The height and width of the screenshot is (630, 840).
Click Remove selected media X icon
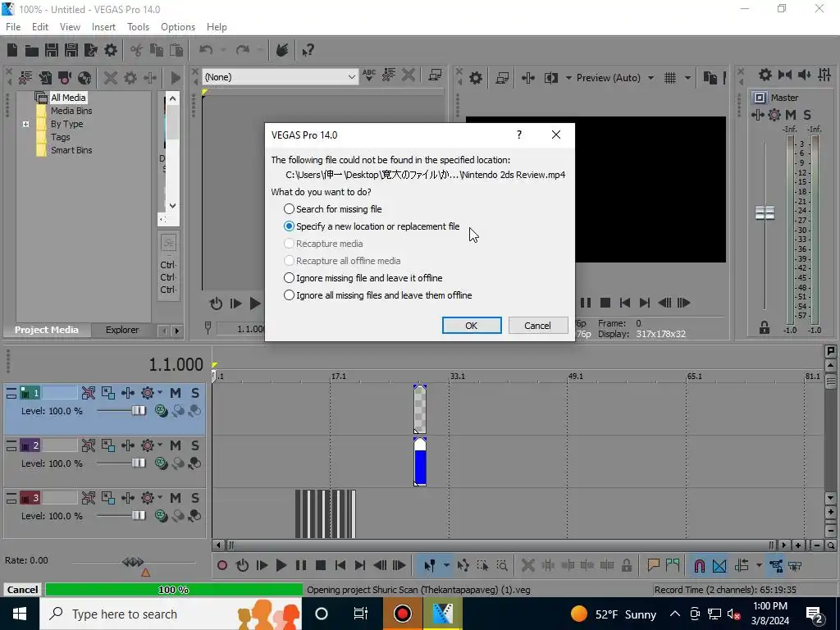pyautogui.click(x=111, y=78)
